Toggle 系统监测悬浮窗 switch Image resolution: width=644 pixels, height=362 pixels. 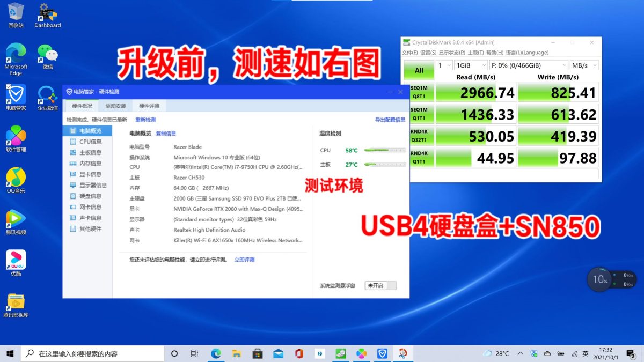tap(380, 286)
